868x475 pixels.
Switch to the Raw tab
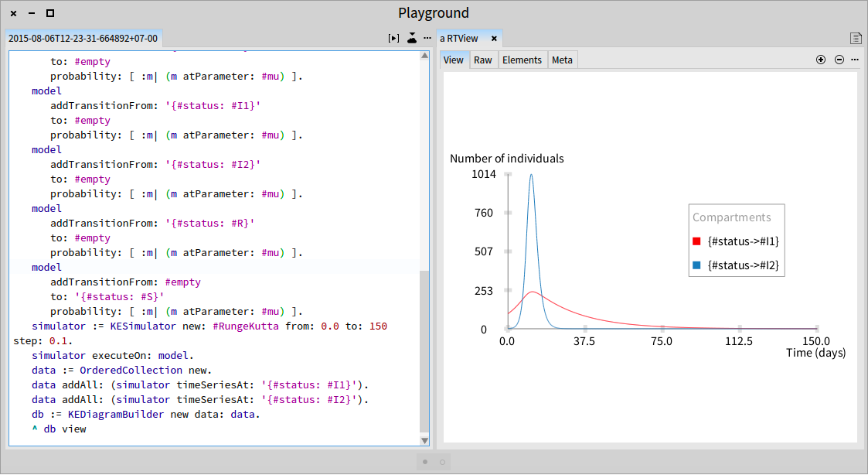pyautogui.click(x=483, y=60)
